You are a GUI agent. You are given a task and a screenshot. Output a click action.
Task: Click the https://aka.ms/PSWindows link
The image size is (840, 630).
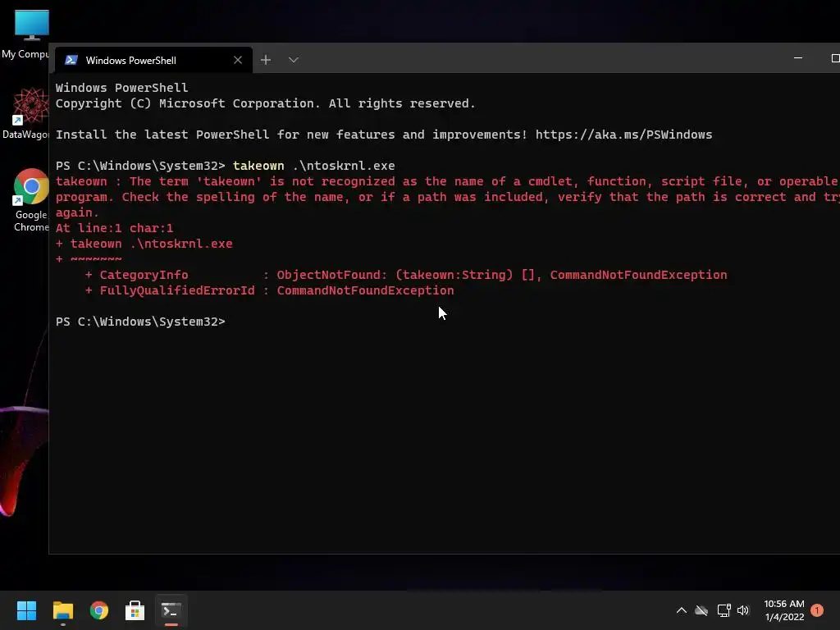point(623,135)
